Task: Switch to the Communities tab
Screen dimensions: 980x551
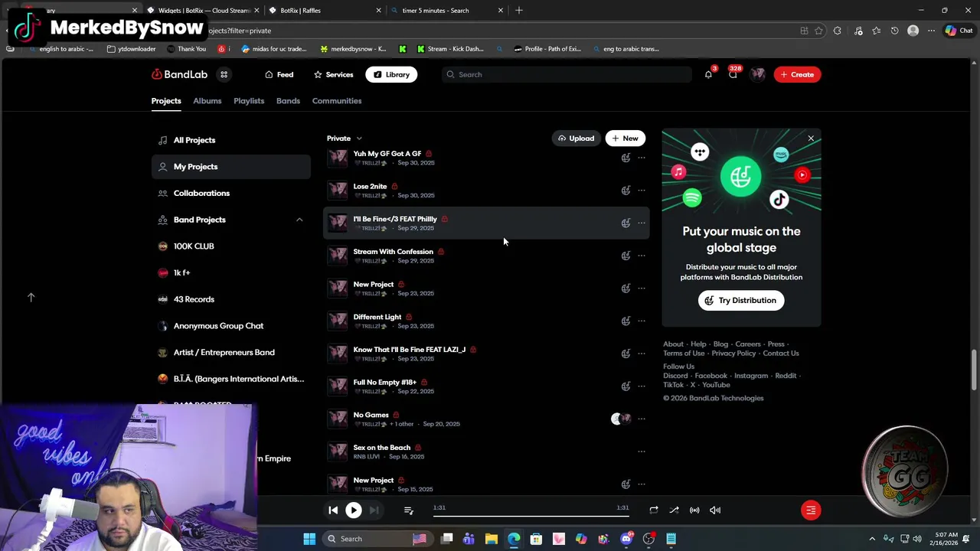Action: [x=337, y=101]
